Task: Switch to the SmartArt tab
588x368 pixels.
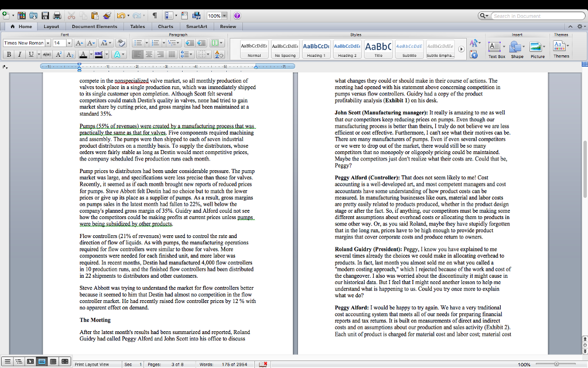Action: tap(196, 26)
